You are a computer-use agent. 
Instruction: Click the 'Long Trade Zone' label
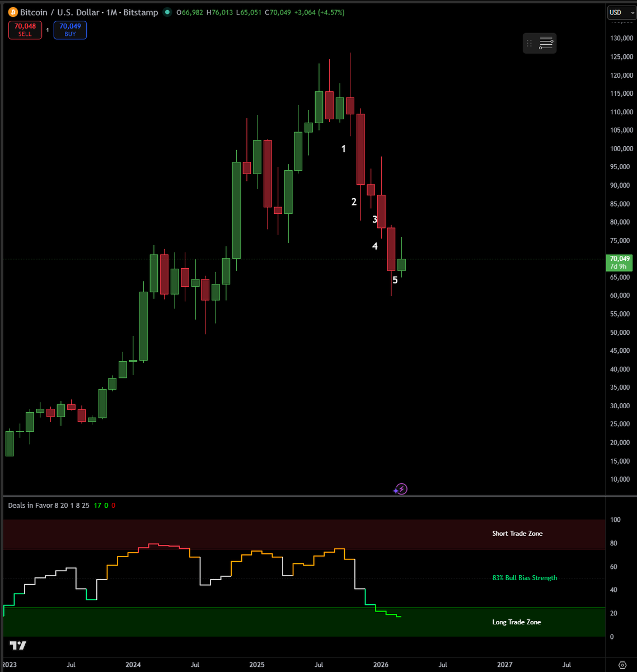coord(517,622)
